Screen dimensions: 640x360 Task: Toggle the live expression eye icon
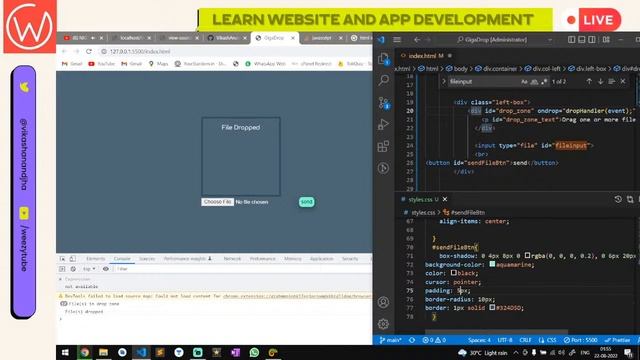point(106,269)
